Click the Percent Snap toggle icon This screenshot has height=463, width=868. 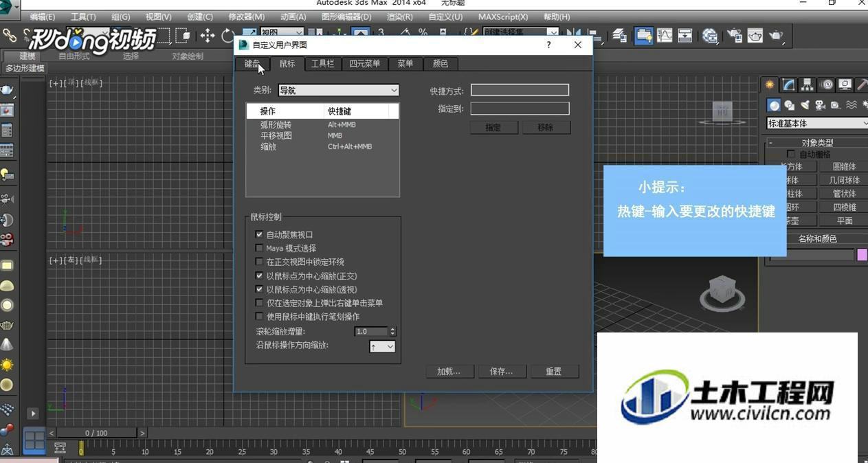[423, 33]
